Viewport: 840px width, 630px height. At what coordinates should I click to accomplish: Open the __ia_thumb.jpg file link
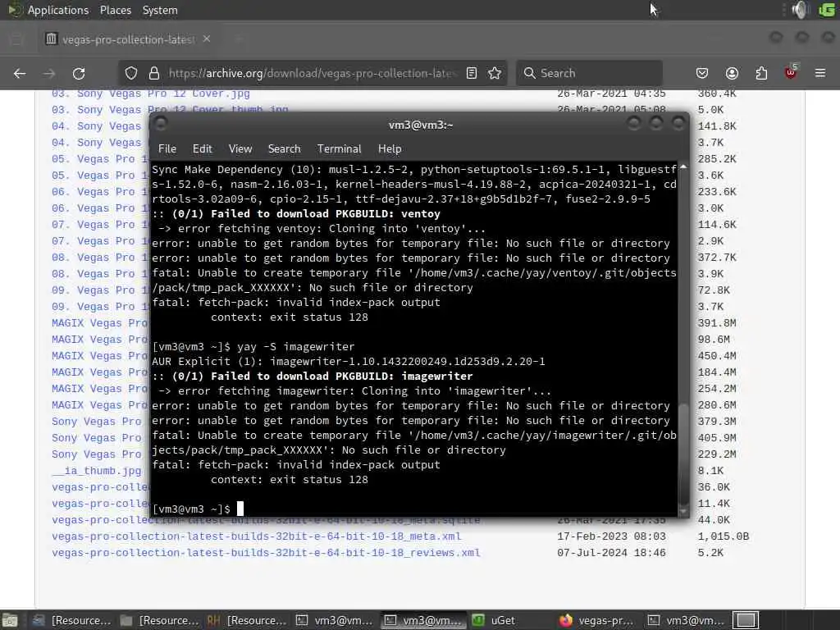[x=97, y=471]
